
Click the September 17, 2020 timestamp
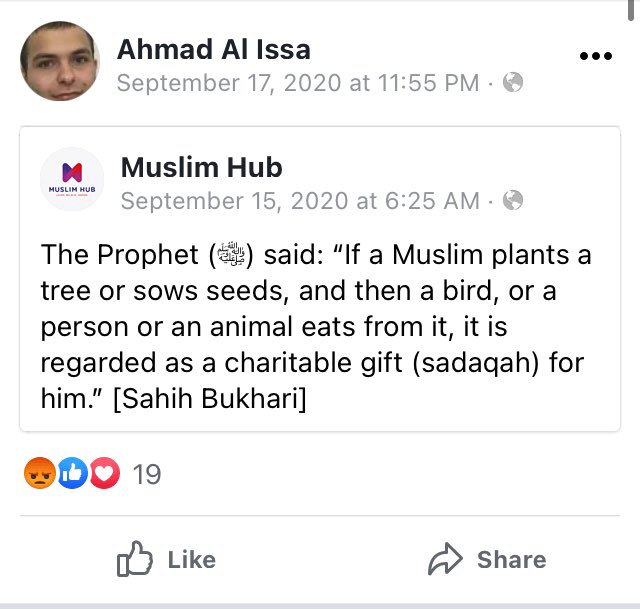[x=298, y=83]
